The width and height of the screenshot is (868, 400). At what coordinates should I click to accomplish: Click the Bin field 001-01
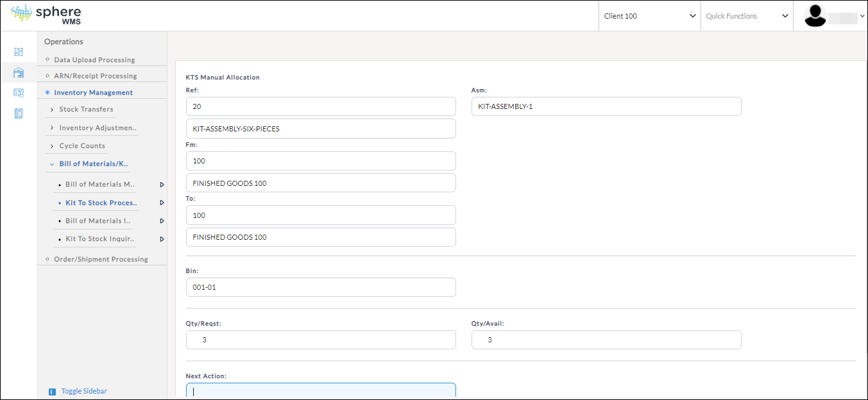[x=321, y=287]
